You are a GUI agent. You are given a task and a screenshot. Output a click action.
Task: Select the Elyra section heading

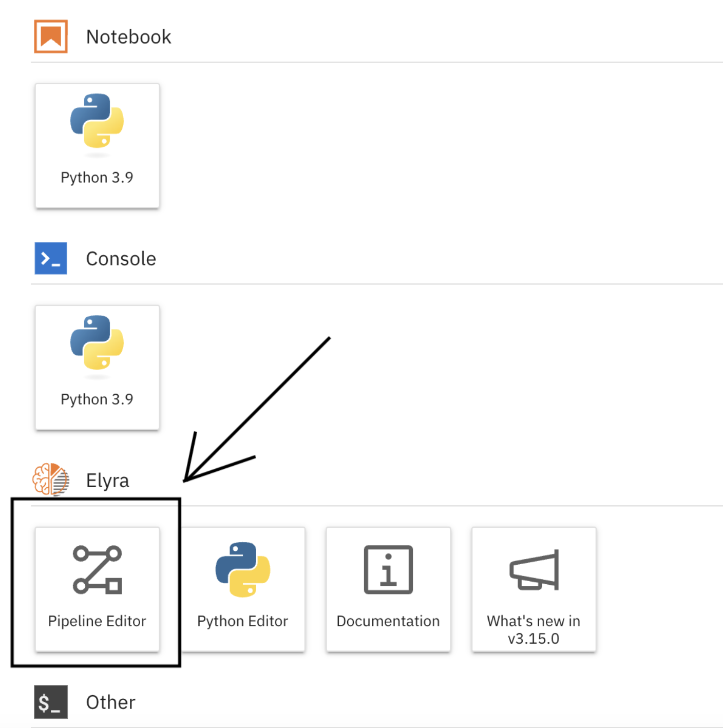(x=107, y=481)
